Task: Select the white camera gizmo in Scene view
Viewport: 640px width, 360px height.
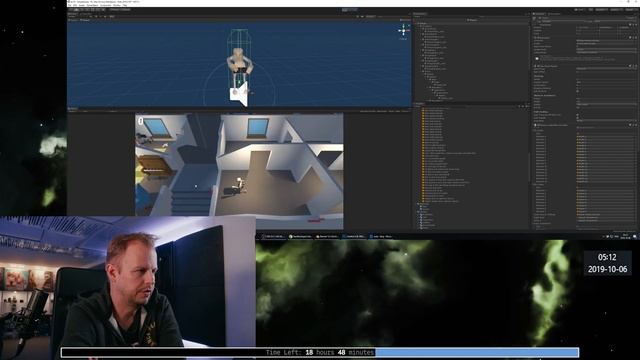Action: coord(239,94)
